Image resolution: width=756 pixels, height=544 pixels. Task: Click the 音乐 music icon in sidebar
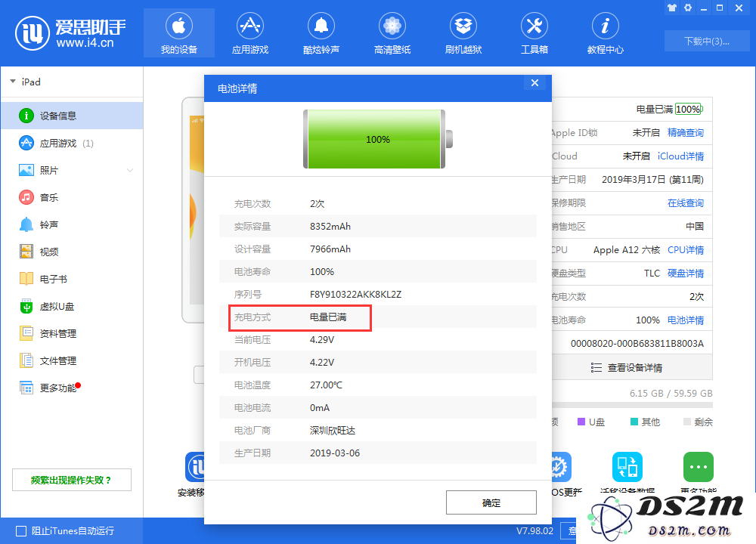26,197
